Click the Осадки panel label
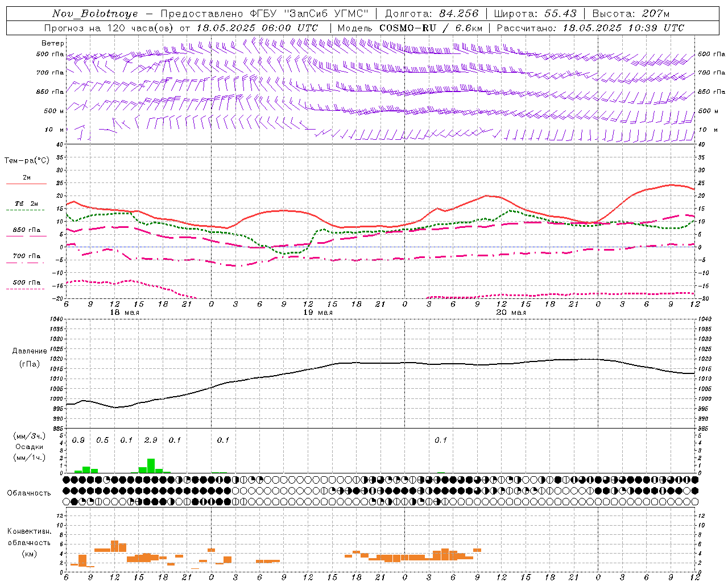The width and height of the screenshot is (728, 582). pyautogui.click(x=29, y=447)
